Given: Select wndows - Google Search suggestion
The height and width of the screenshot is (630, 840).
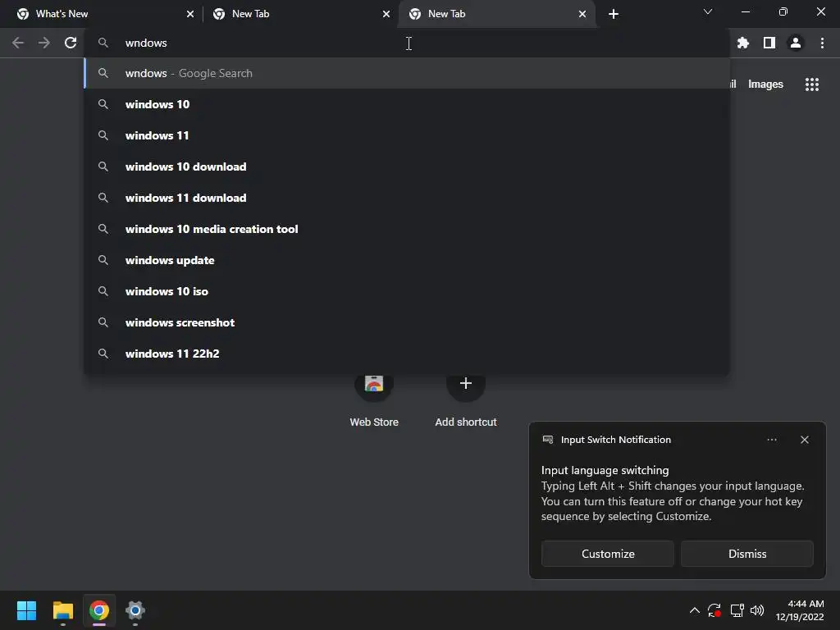Looking at the screenshot, I should click(x=407, y=73).
